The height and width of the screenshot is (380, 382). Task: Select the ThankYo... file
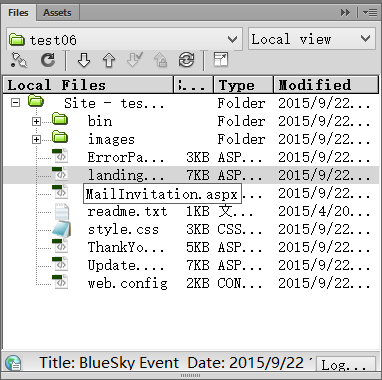(x=126, y=247)
